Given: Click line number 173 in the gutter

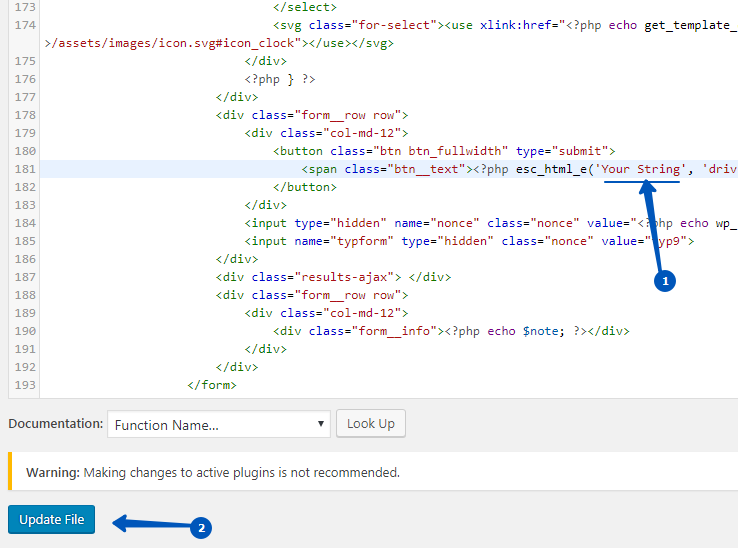Looking at the screenshot, I should (x=22, y=7).
